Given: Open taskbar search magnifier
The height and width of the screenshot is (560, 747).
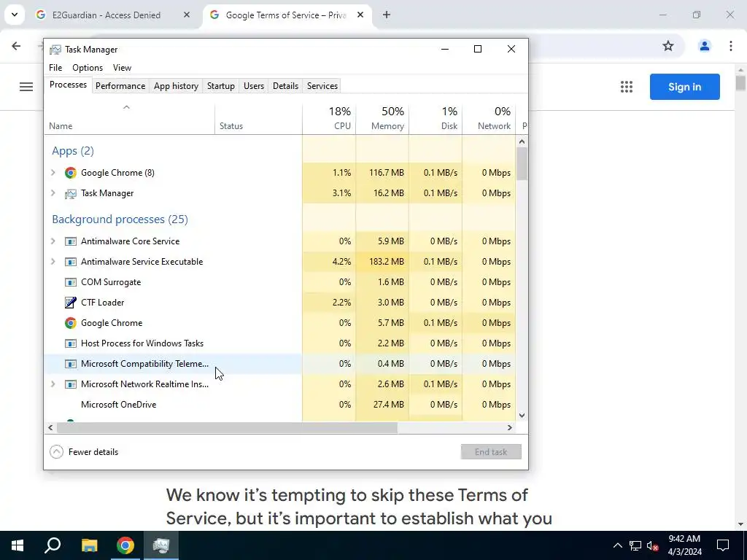Looking at the screenshot, I should (53, 545).
